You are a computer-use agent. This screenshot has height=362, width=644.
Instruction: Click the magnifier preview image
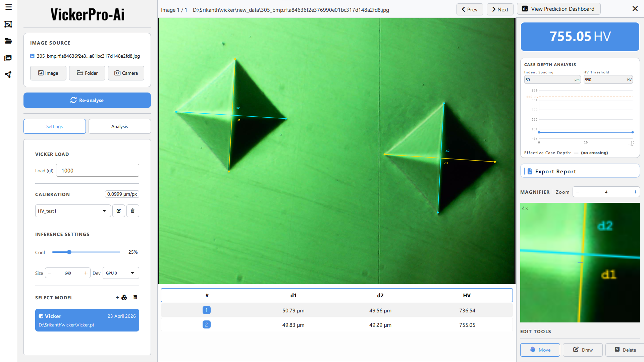pyautogui.click(x=580, y=262)
